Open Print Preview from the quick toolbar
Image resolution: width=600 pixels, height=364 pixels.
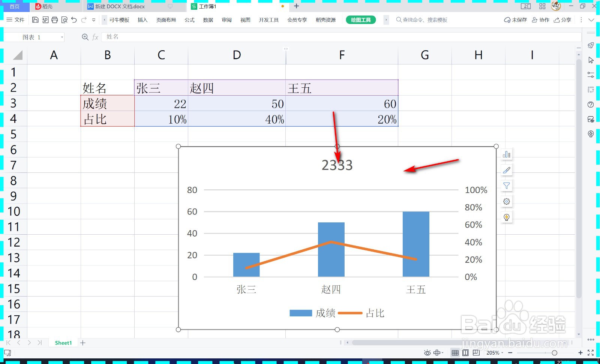point(64,20)
